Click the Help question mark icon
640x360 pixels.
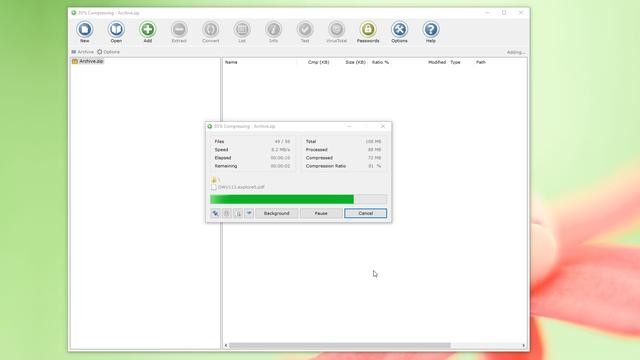(x=431, y=32)
